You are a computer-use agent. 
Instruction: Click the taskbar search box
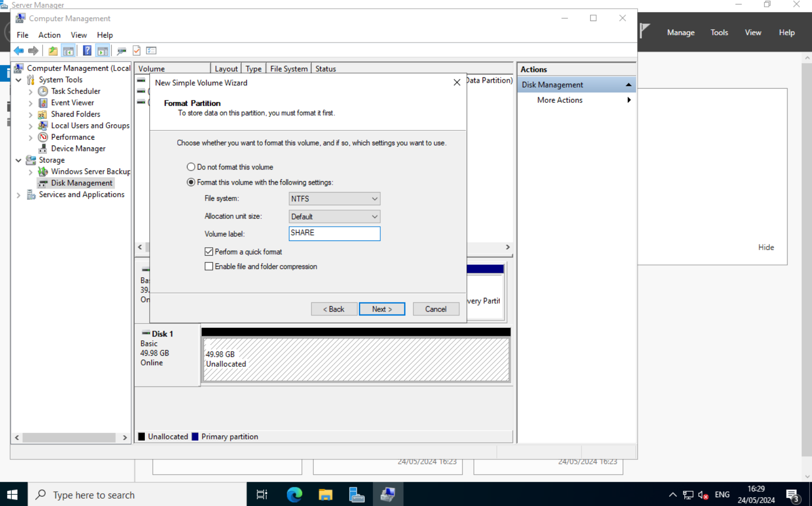click(138, 495)
